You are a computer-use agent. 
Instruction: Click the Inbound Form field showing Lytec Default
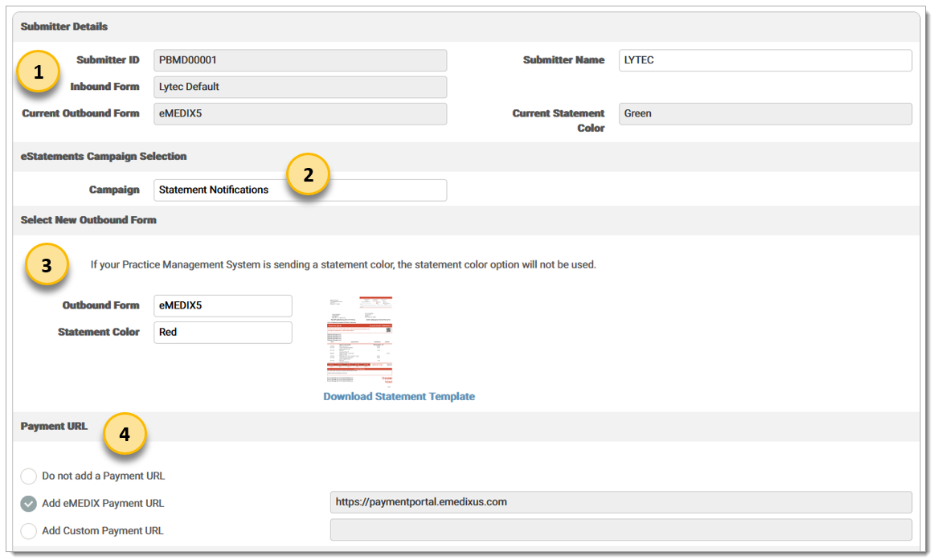coord(300,87)
